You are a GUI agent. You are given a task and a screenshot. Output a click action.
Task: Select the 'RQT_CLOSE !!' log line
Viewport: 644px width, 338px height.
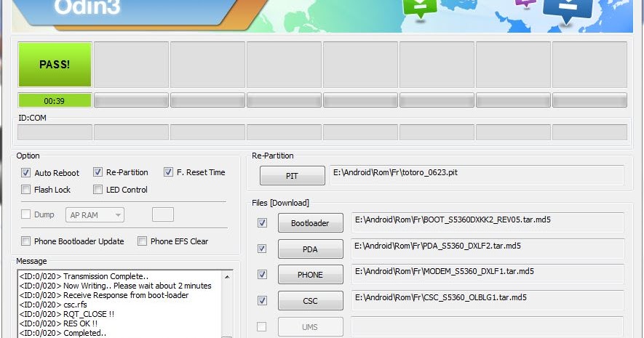(x=66, y=314)
